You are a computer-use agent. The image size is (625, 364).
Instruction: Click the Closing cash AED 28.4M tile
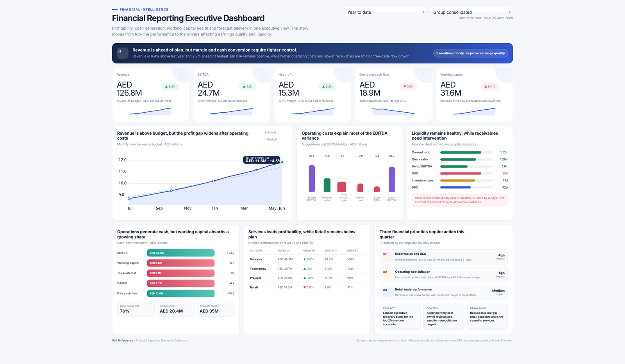coord(176,309)
